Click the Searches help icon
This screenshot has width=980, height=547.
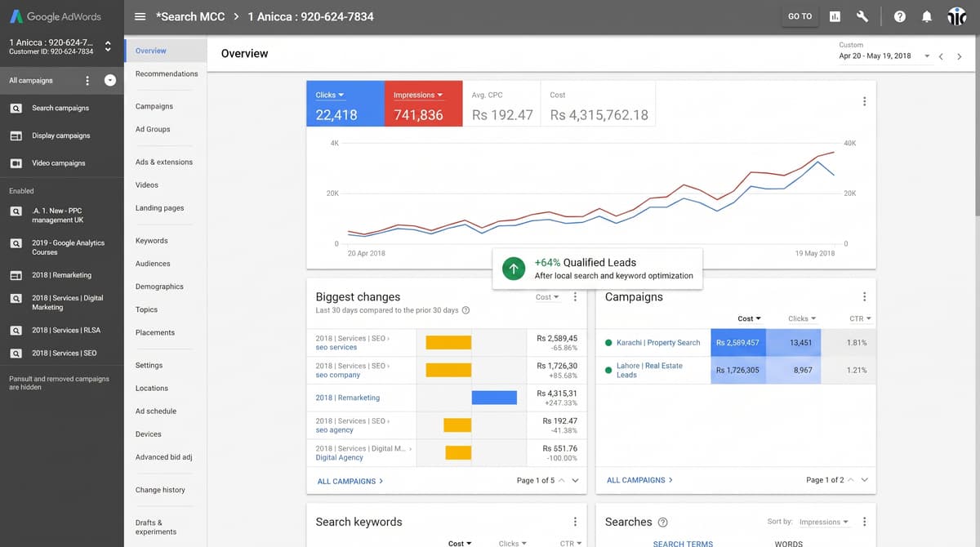(x=662, y=523)
